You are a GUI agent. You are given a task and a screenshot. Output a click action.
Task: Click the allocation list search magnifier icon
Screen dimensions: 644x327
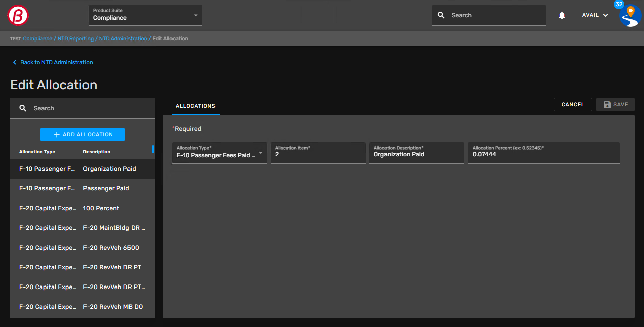point(23,108)
